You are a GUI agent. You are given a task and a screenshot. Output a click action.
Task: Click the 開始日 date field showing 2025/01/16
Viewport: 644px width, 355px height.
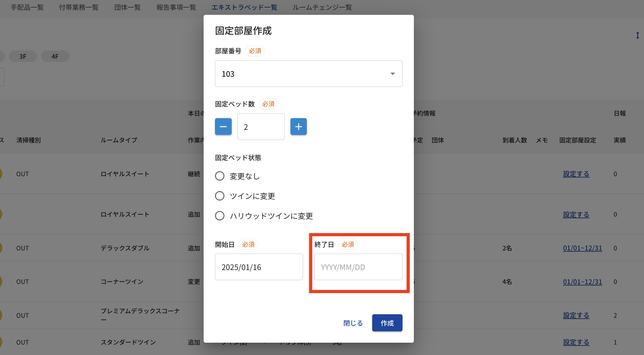coord(259,267)
